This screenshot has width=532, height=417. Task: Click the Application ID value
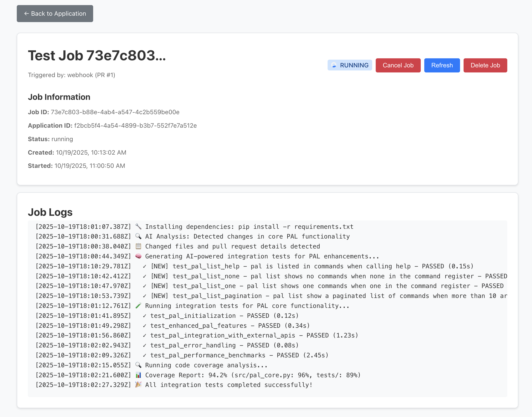click(136, 125)
